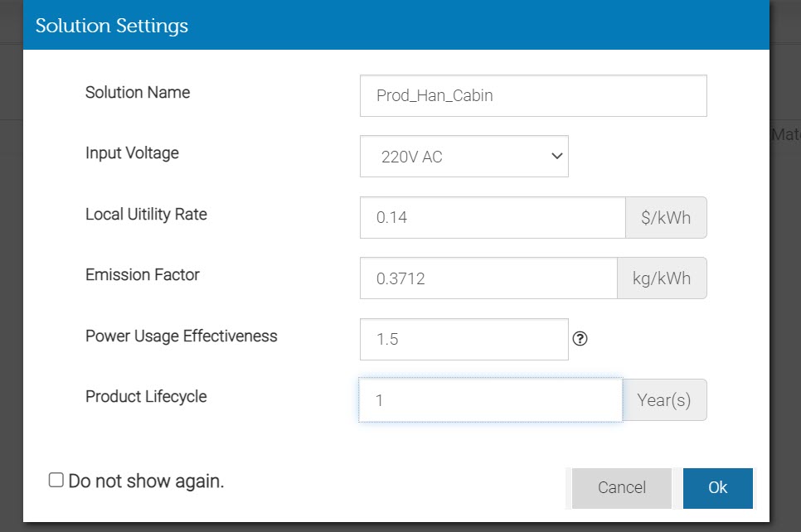This screenshot has width=801, height=532.
Task: Click the Product Lifecycle input field
Action: coord(491,400)
